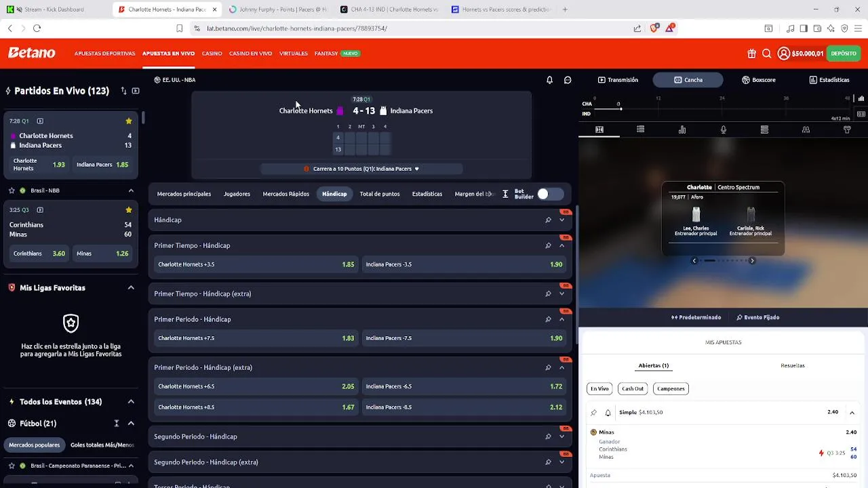Select the standings table icon in tracker toolbar
The image size is (868, 488).
[x=764, y=129]
